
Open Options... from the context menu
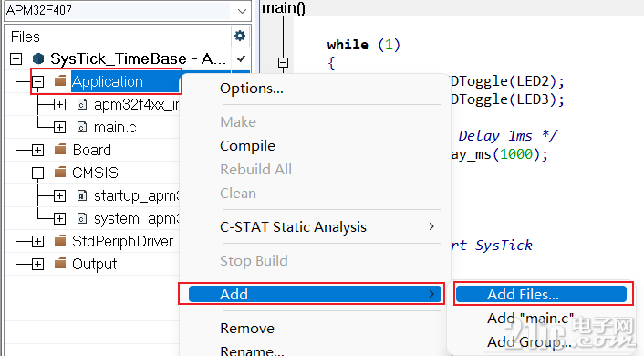click(x=252, y=89)
